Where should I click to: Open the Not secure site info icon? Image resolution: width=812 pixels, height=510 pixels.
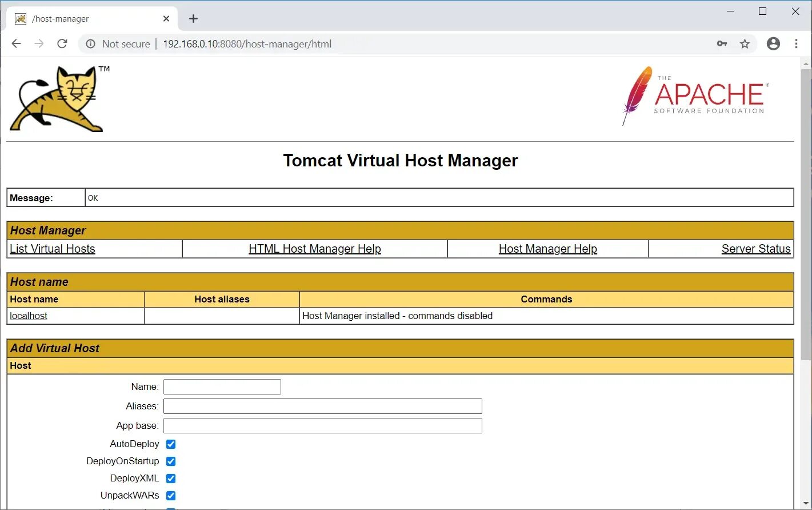pyautogui.click(x=90, y=44)
